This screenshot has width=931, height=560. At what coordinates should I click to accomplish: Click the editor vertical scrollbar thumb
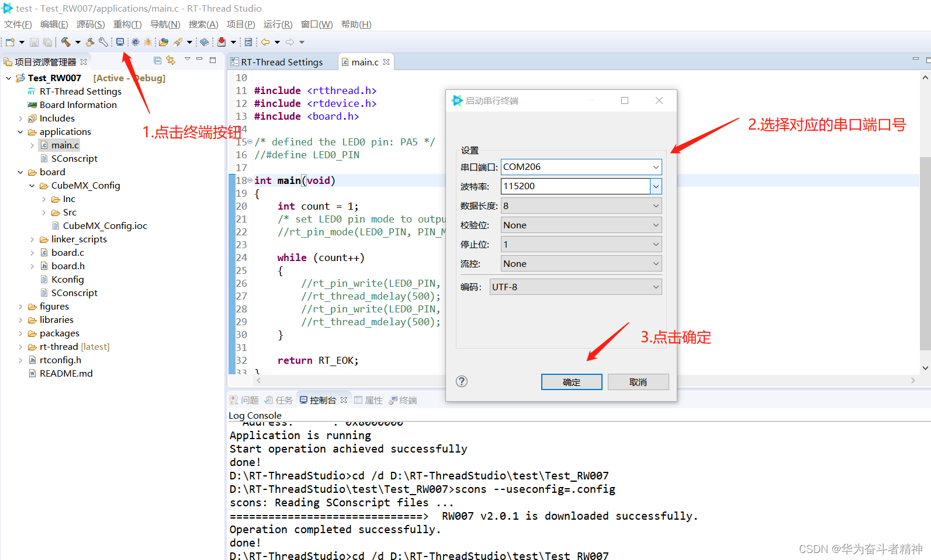[925, 253]
